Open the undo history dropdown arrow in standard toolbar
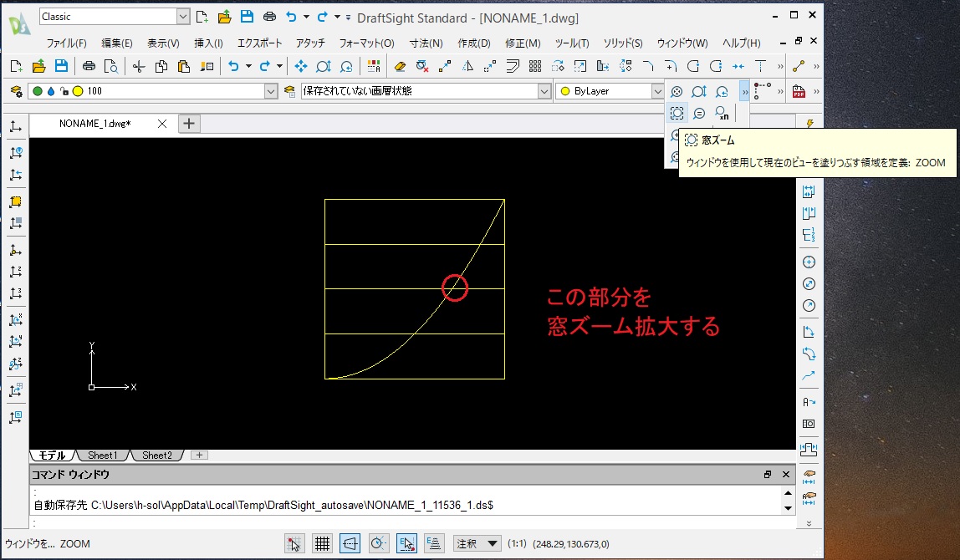960x560 pixels. click(x=248, y=66)
